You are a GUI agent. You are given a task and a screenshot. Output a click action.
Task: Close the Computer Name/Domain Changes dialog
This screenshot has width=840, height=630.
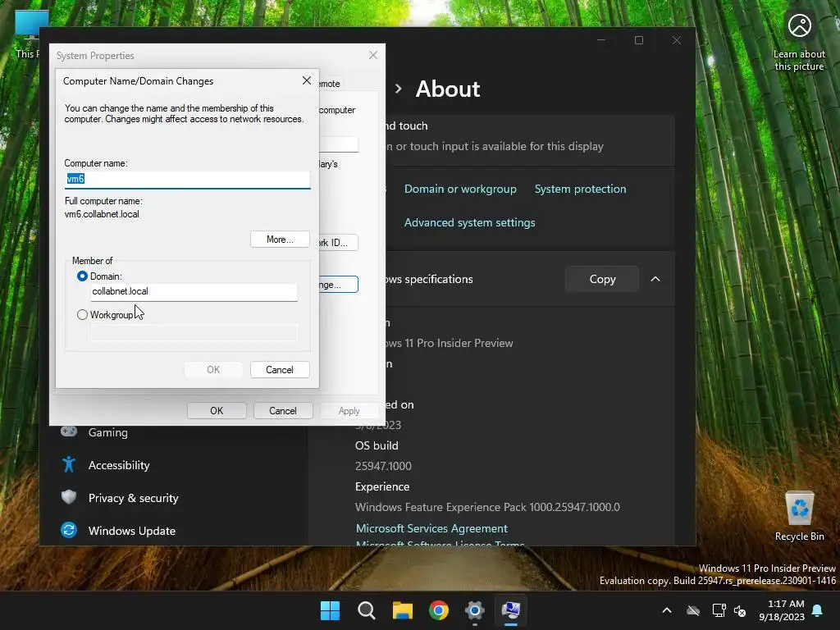(x=307, y=80)
